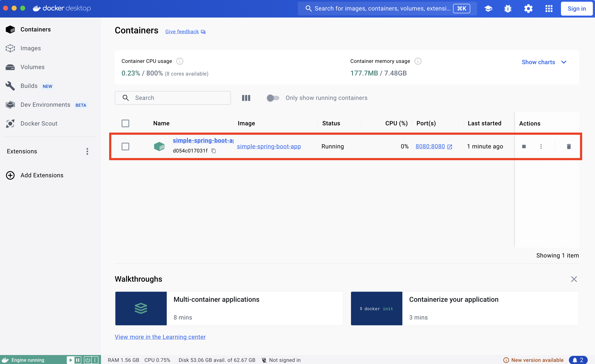This screenshot has height=364, width=595.
Task: Open the troubleshoot bug icon
Action: coord(508,9)
